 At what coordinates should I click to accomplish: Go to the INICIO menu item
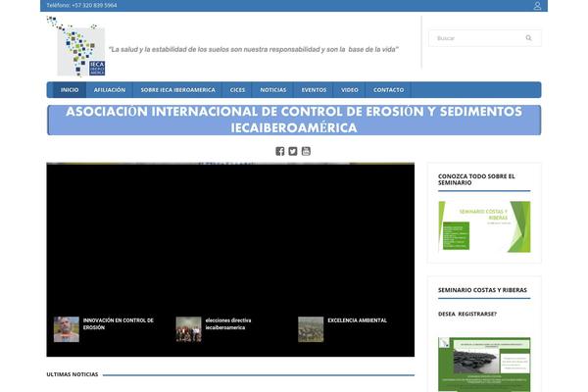70,90
